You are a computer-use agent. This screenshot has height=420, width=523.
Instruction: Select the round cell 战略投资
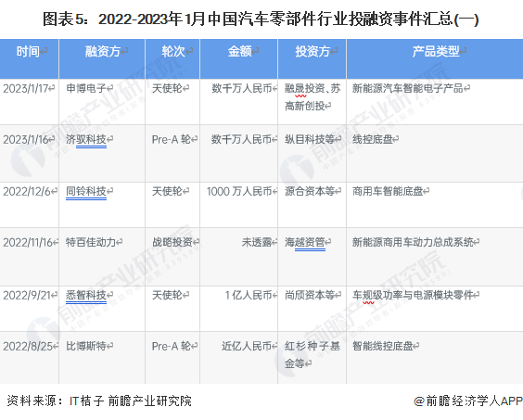[172, 257]
